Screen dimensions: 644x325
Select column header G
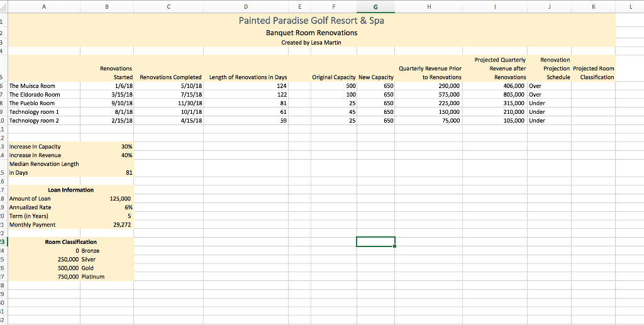[x=375, y=6]
